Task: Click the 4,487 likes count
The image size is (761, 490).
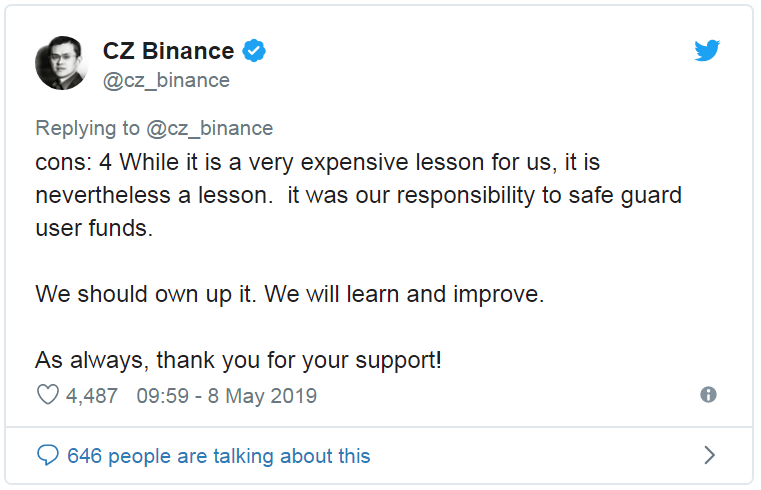Action: (x=92, y=396)
